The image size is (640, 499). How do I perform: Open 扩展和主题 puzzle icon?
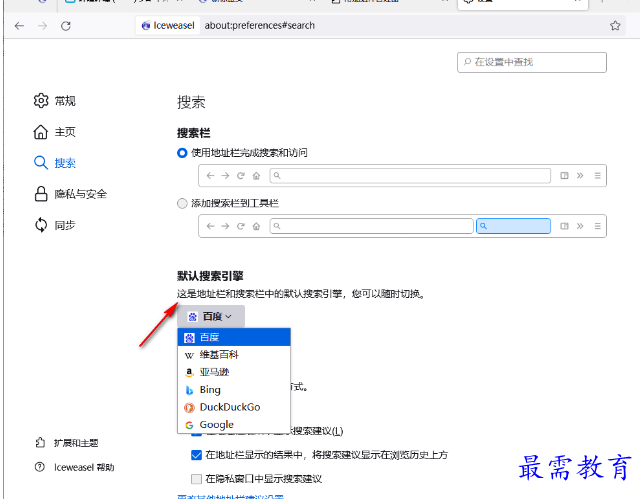click(x=40, y=443)
